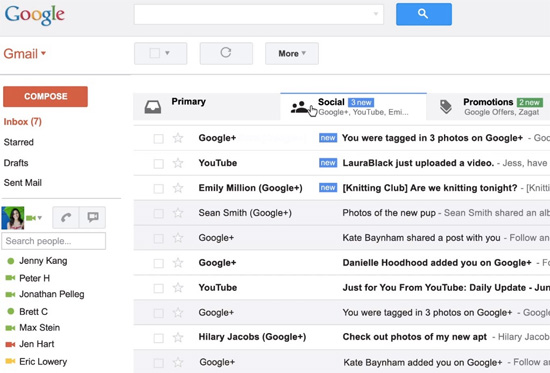Star the Daily Update YouTube email
550x373 pixels.
click(178, 288)
